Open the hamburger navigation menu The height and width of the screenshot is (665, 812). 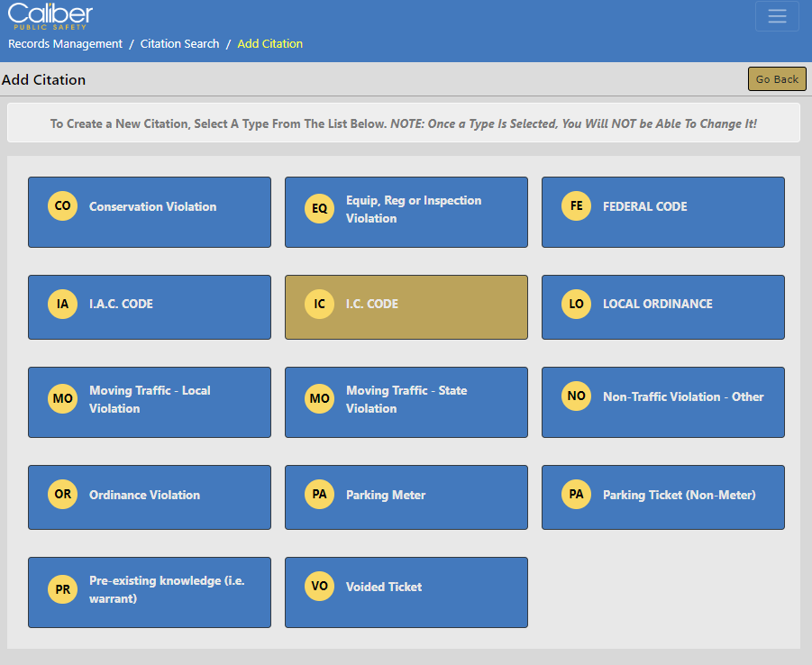tap(776, 16)
